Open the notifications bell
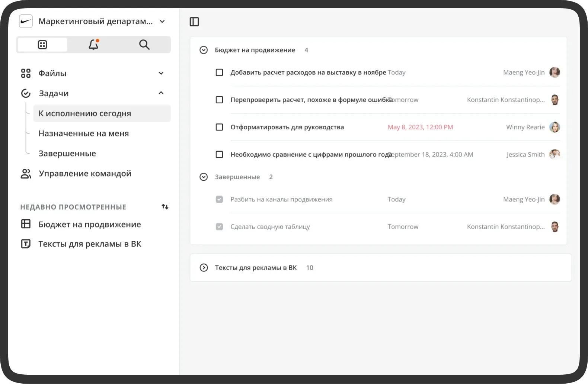Viewport: 588px width, 384px height. [x=93, y=45]
